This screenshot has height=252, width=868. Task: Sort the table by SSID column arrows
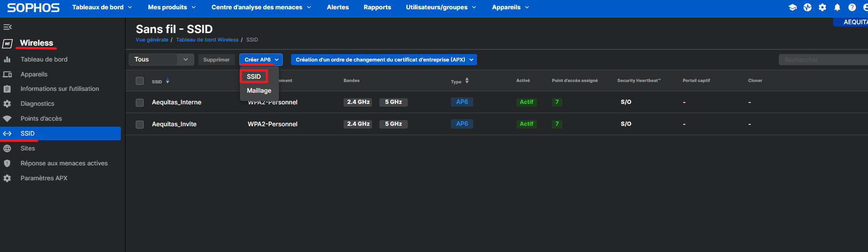167,81
